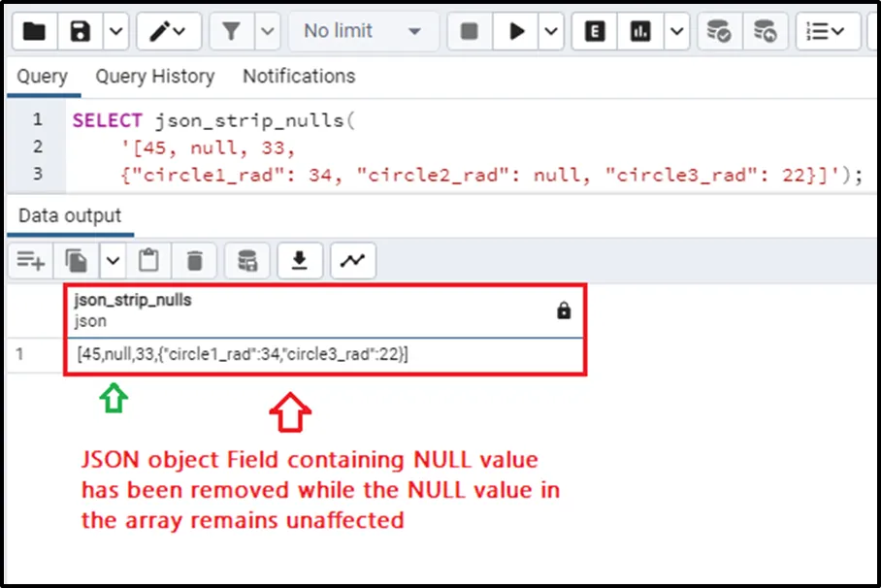Expand the execute options dropdown arrow
Screen dimensions: 881x588
(x=550, y=31)
